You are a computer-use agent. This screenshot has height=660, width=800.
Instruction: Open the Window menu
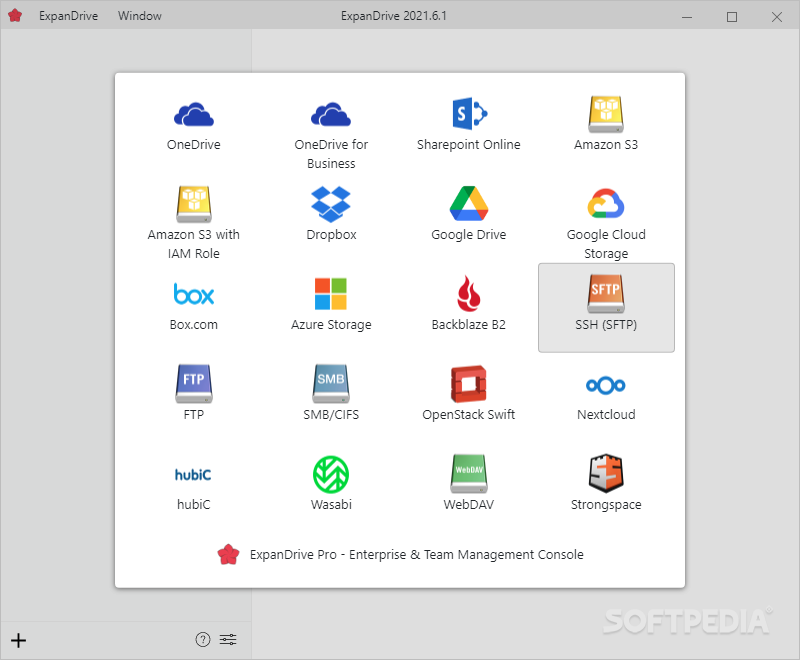(x=139, y=15)
